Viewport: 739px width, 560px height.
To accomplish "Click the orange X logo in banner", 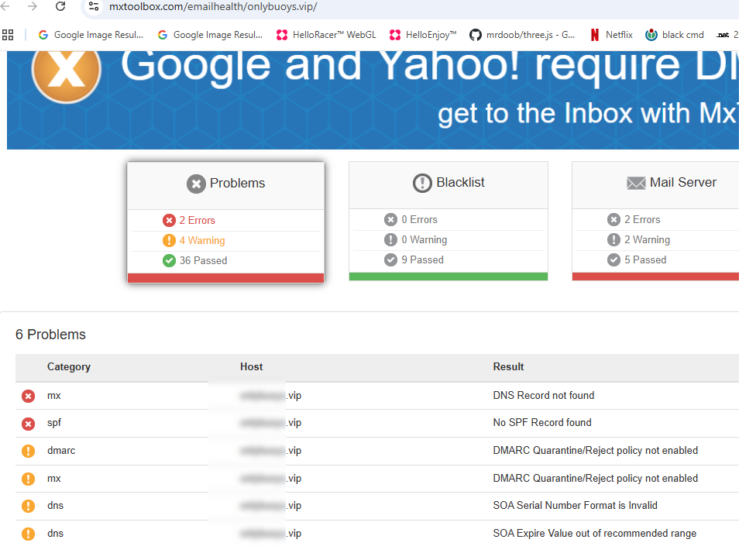I will click(67, 70).
